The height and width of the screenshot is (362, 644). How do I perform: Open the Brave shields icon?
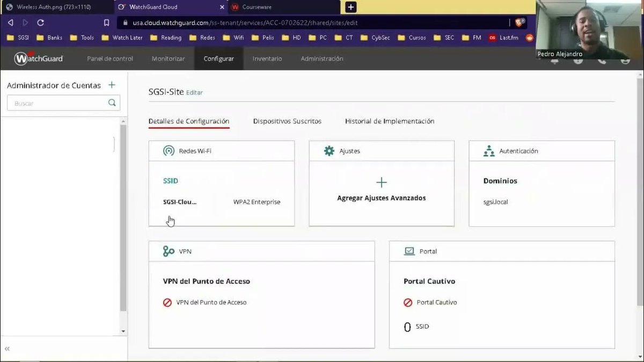tap(520, 23)
